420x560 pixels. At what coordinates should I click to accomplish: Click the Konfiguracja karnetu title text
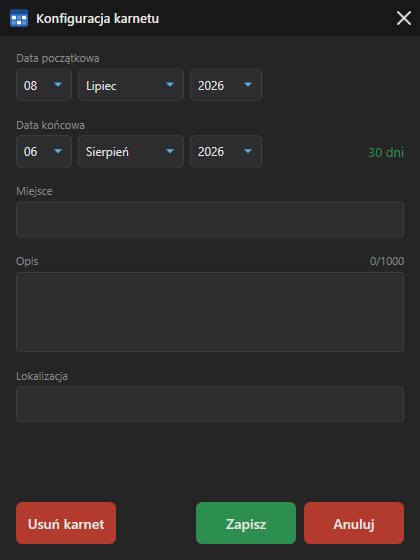[98, 19]
